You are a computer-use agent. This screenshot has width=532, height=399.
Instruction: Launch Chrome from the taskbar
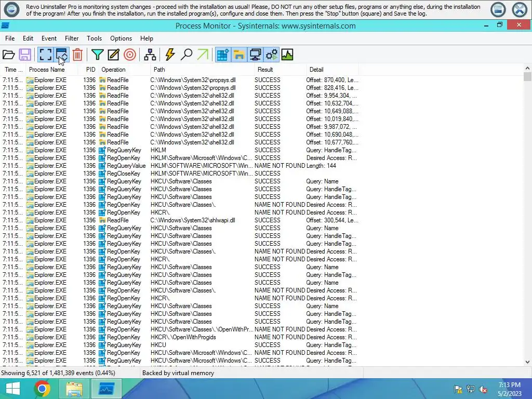(x=43, y=389)
